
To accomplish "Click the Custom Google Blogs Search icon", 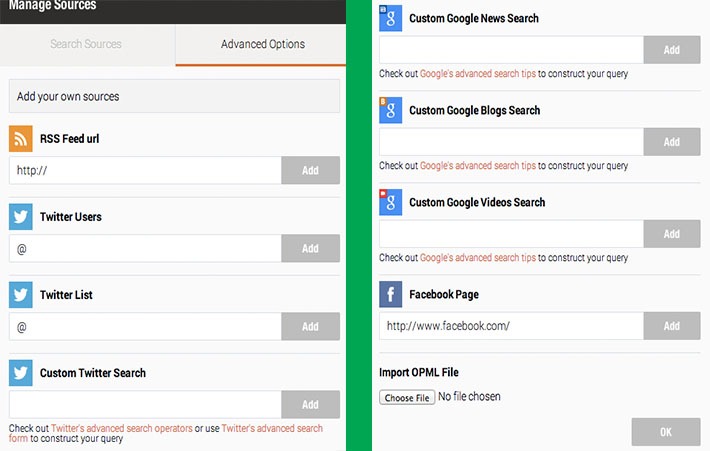I will [x=391, y=110].
